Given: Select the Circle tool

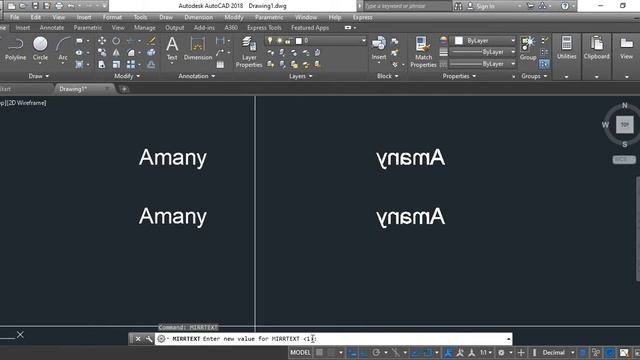Looking at the screenshot, I should coord(40,49).
